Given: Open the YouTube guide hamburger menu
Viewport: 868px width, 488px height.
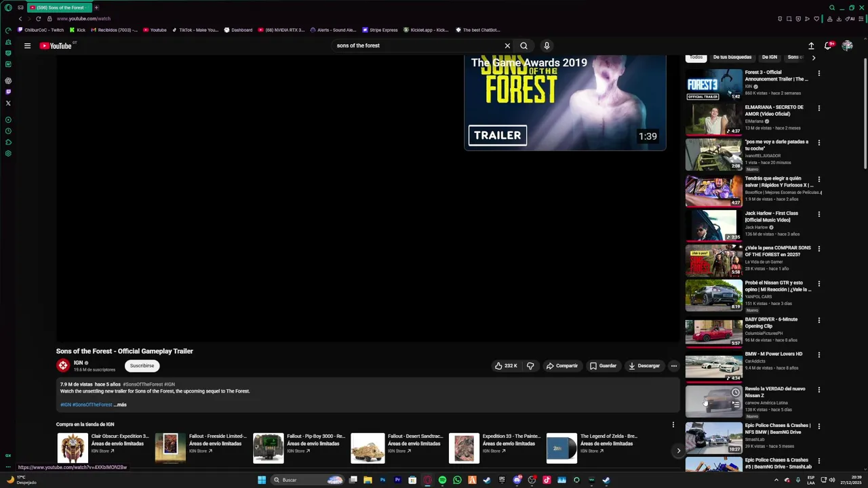Looking at the screenshot, I should (27, 45).
